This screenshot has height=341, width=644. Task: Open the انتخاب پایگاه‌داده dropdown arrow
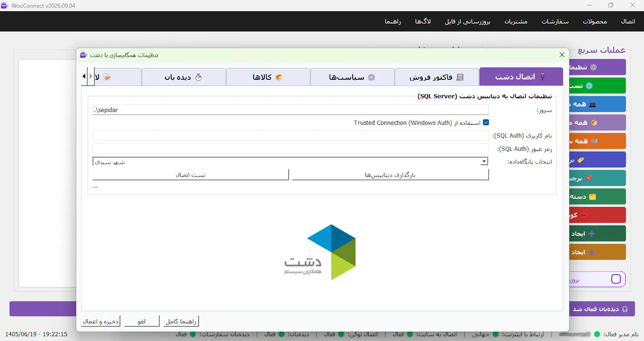click(484, 161)
